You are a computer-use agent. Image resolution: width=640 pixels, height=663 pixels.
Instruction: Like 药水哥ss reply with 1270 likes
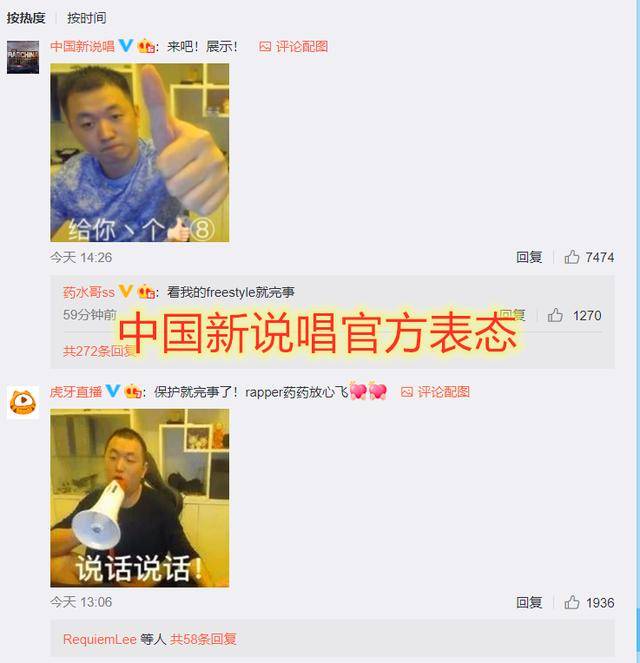(x=555, y=315)
